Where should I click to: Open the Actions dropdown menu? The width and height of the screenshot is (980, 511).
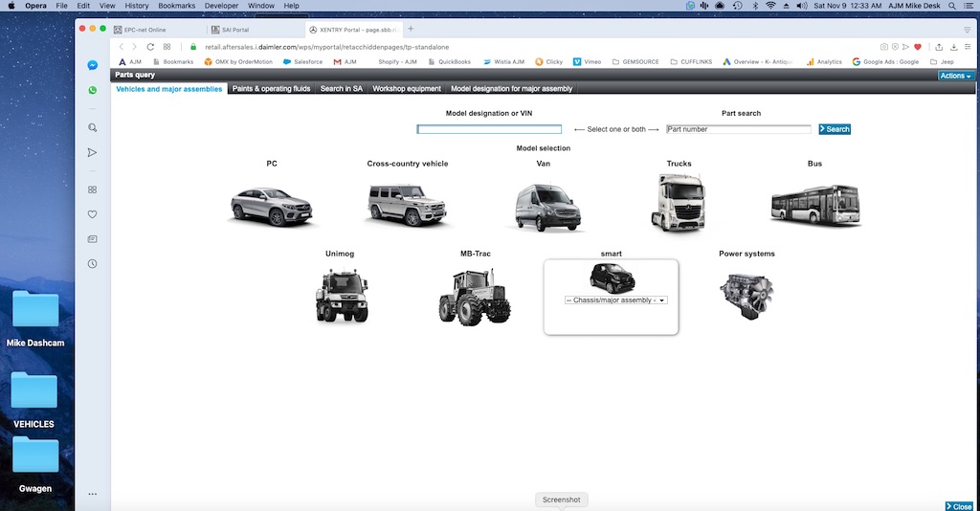tap(954, 76)
